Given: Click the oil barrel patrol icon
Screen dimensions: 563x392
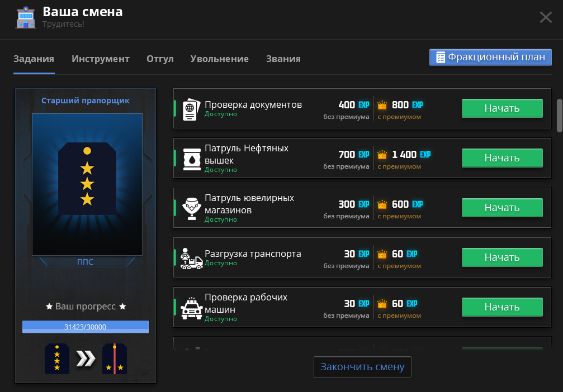Looking at the screenshot, I should tap(191, 158).
